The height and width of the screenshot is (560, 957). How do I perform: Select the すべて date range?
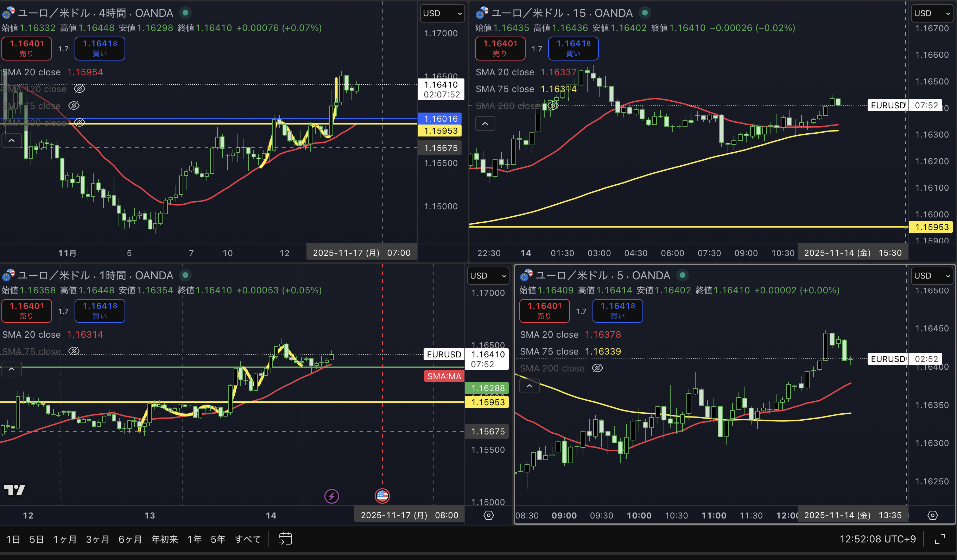pyautogui.click(x=247, y=539)
